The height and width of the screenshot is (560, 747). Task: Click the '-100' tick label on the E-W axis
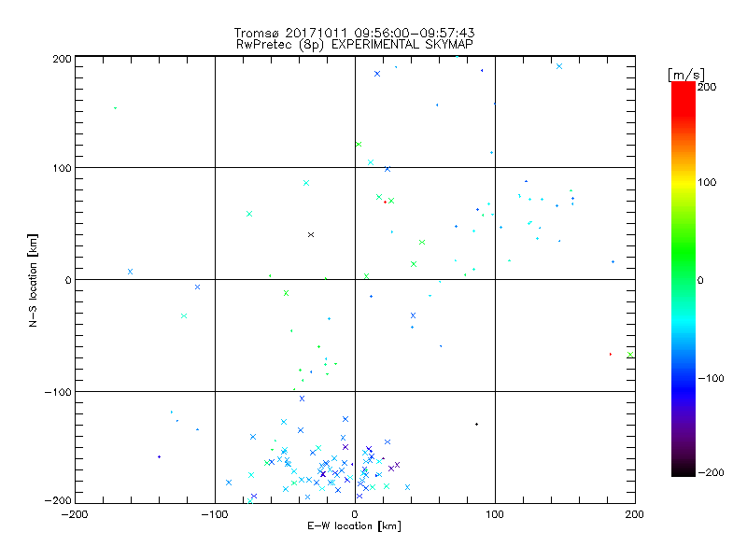(215, 515)
